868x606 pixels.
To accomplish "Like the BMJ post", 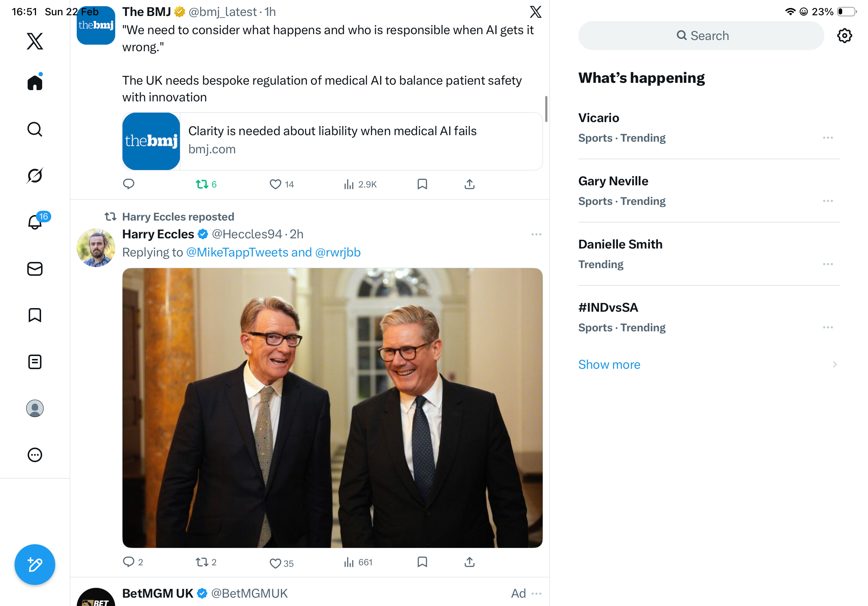I will coord(275,184).
